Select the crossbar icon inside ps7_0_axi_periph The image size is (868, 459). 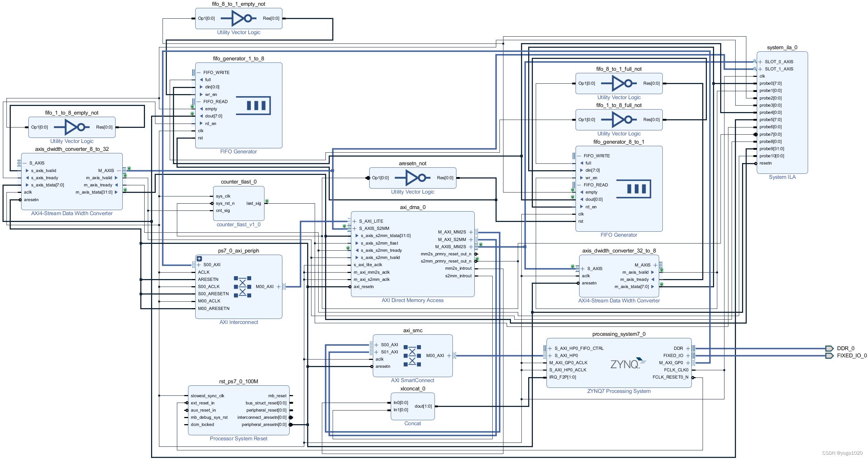point(243,287)
